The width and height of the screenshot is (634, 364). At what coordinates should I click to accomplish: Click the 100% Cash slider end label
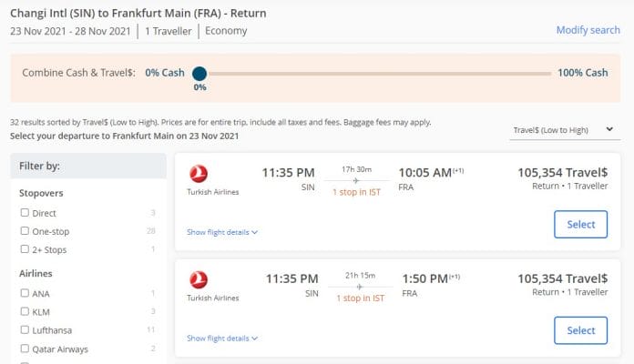(x=582, y=74)
